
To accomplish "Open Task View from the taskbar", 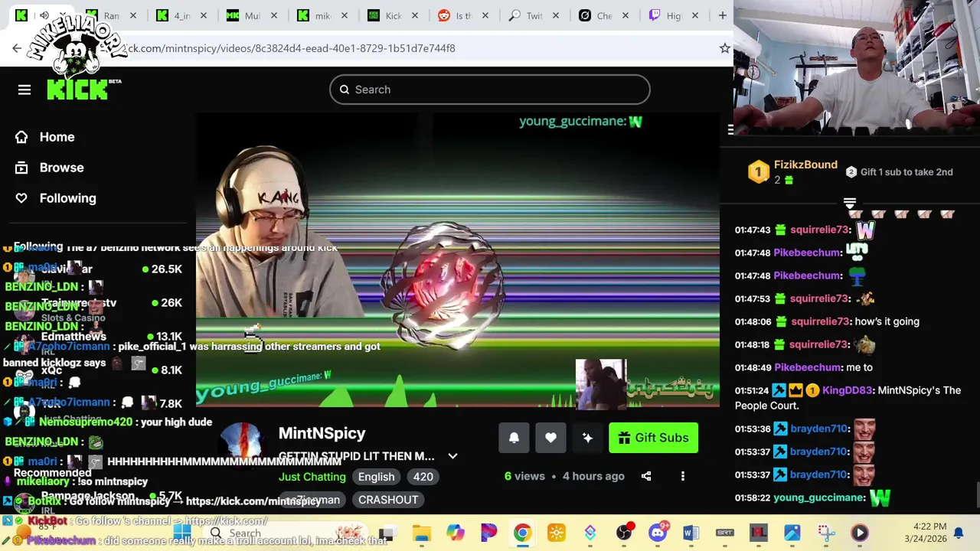I will tap(387, 533).
